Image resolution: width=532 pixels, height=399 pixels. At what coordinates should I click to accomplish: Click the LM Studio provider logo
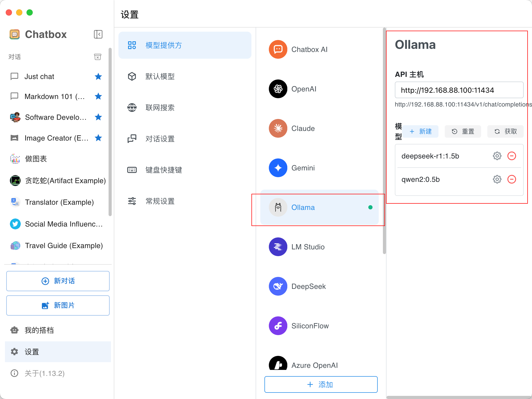[x=278, y=247]
